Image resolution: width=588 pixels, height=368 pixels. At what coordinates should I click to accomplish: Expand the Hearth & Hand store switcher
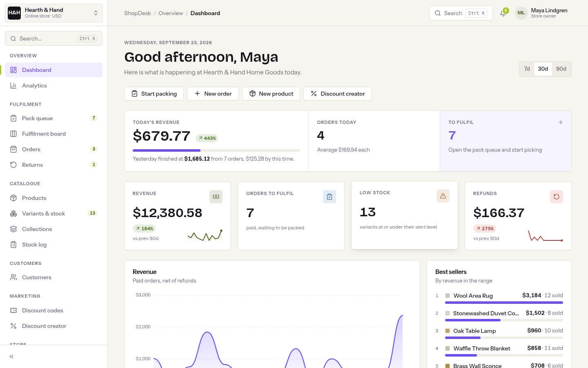click(53, 13)
